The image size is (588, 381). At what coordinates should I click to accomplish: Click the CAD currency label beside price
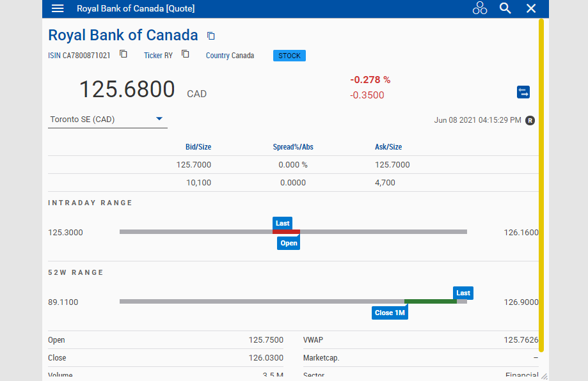[196, 94]
